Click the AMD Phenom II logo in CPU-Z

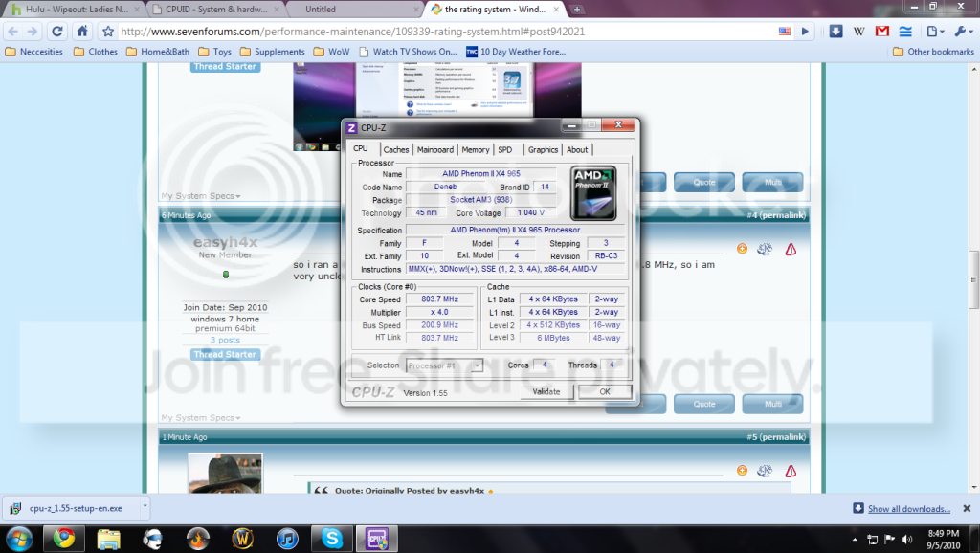pyautogui.click(x=593, y=193)
